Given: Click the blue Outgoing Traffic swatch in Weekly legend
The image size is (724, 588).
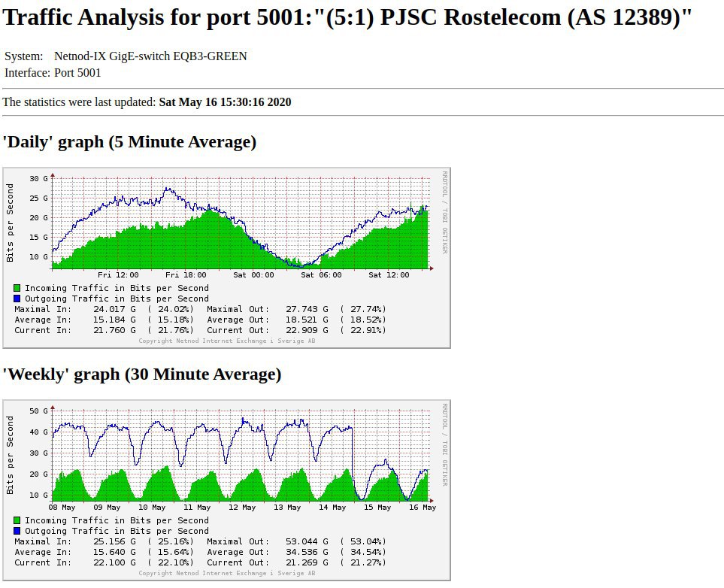Looking at the screenshot, I should (17, 531).
